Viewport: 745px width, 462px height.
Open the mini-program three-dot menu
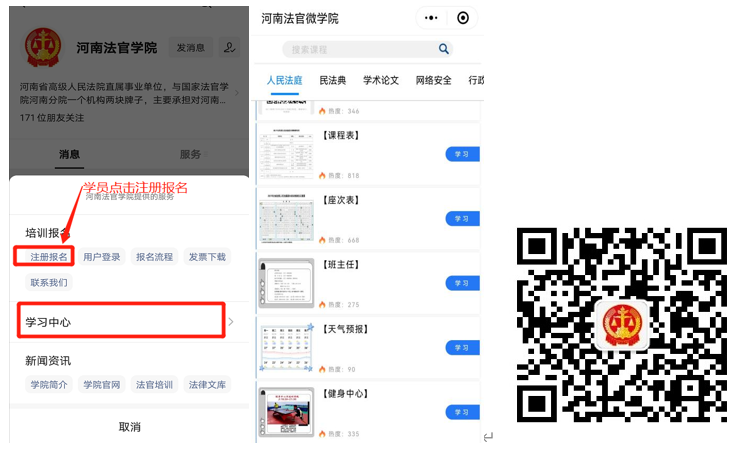click(x=431, y=18)
